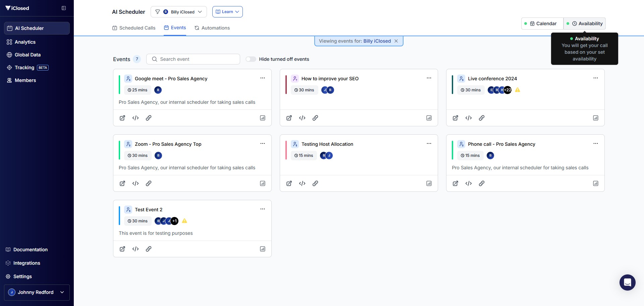Copy link icon on Phone call card
This screenshot has width=644, height=306.
(482, 183)
